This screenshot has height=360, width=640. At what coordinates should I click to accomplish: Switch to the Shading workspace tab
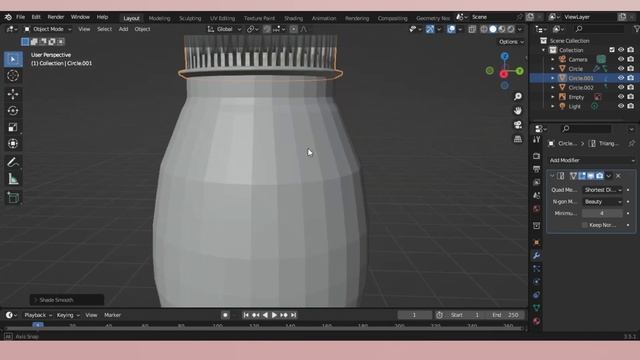(293, 18)
